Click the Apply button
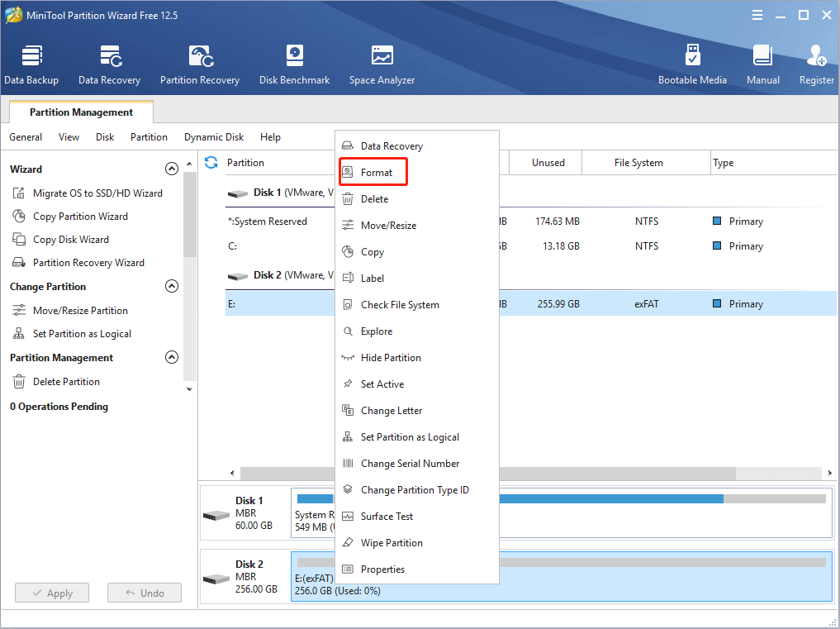The width and height of the screenshot is (840, 629). click(x=52, y=593)
